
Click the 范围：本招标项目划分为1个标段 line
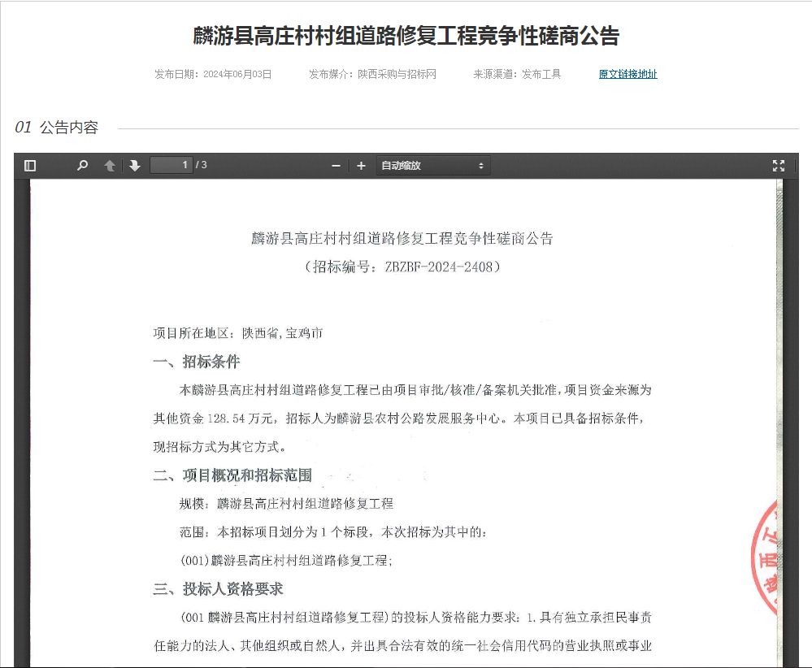(333, 531)
